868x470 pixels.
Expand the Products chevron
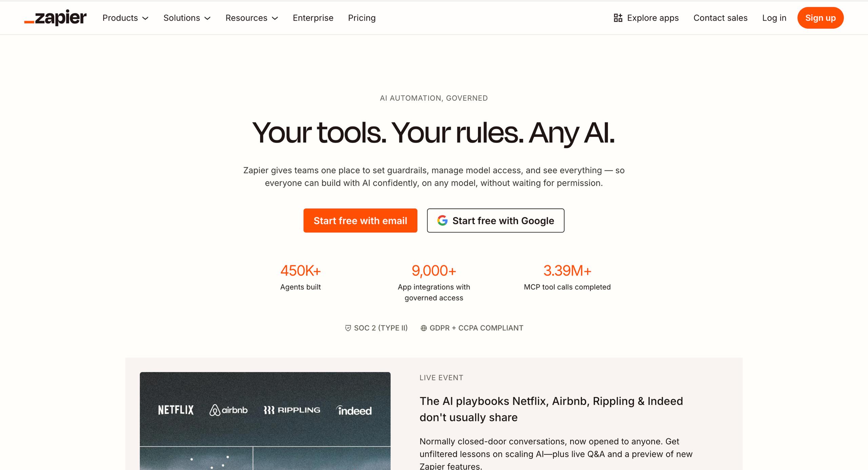145,18
